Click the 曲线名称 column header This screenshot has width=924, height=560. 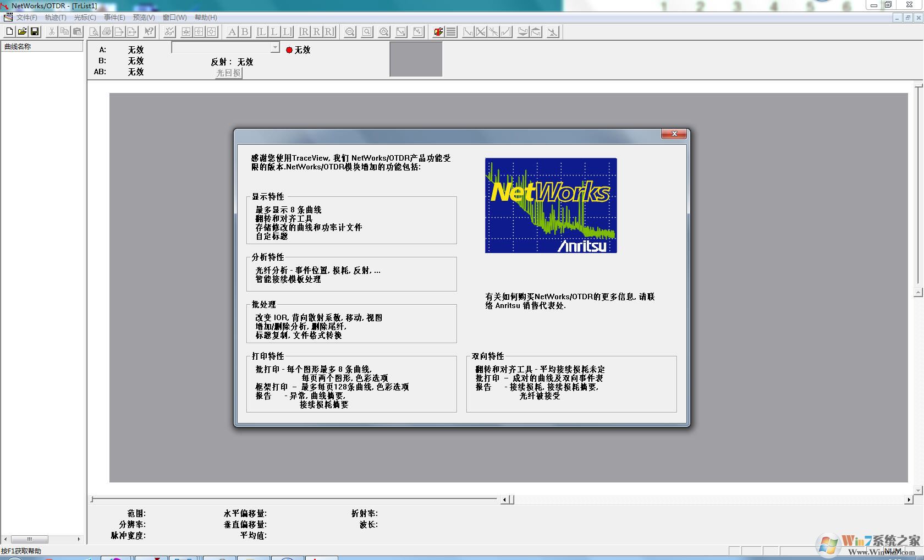click(x=42, y=47)
